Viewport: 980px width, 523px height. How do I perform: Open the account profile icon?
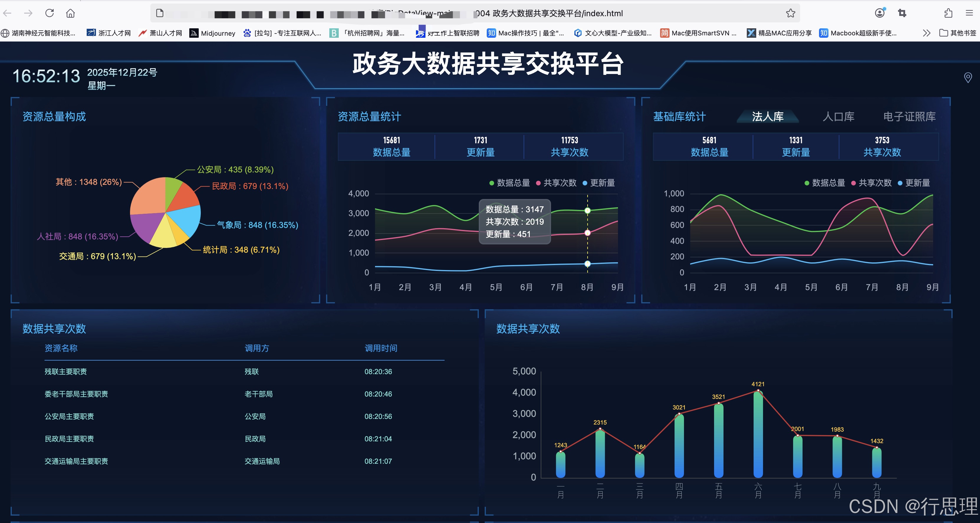[x=879, y=13]
